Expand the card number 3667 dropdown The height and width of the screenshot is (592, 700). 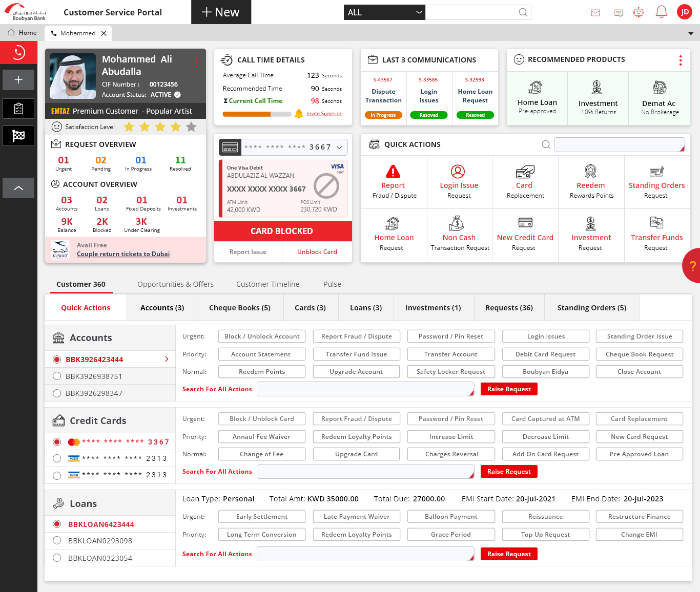click(339, 147)
